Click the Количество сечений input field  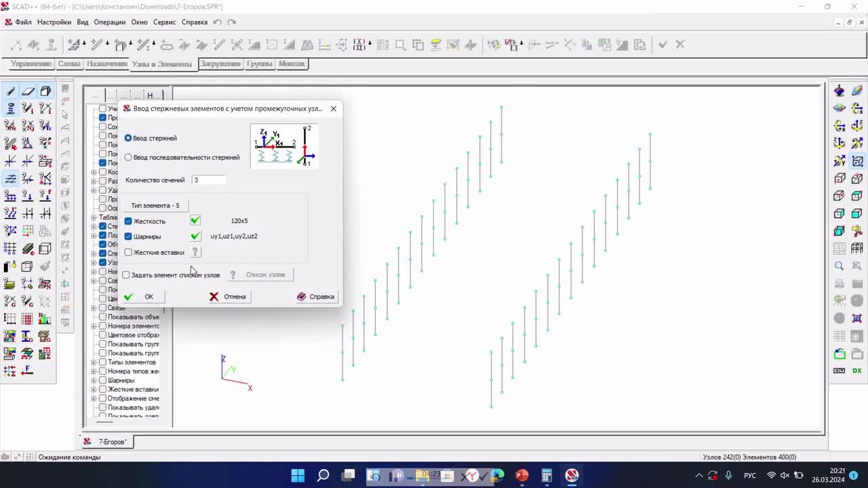209,180
